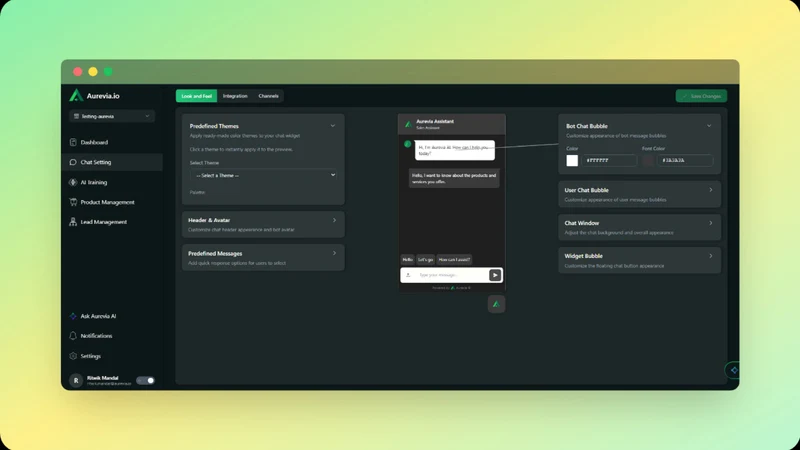Click the send arrow in chat preview
This screenshot has width=800, height=450.
coord(495,275)
